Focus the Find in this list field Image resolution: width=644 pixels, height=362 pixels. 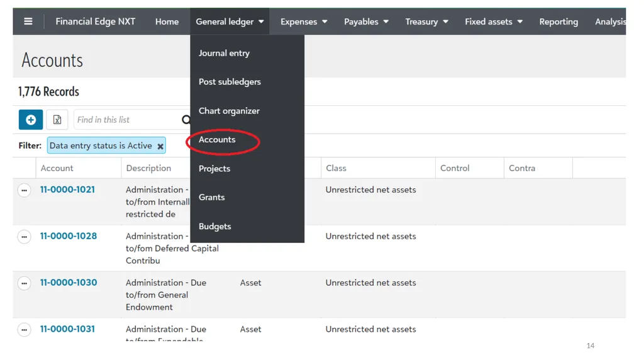click(128, 120)
